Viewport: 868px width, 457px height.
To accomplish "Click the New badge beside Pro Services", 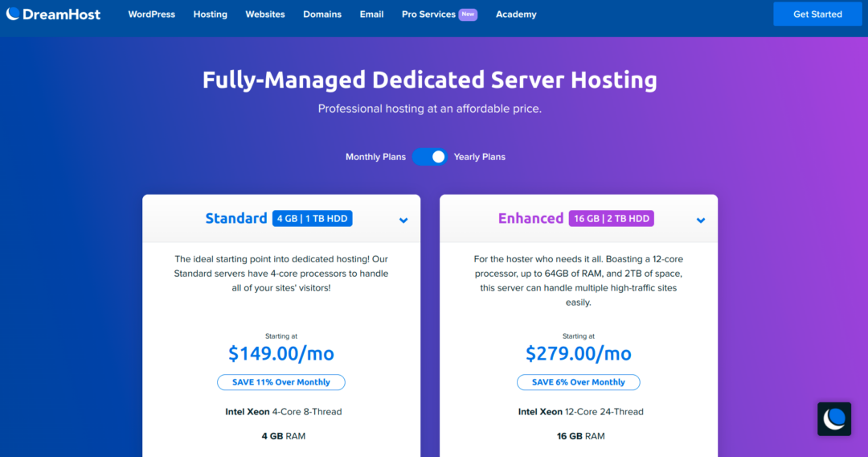I will click(468, 14).
